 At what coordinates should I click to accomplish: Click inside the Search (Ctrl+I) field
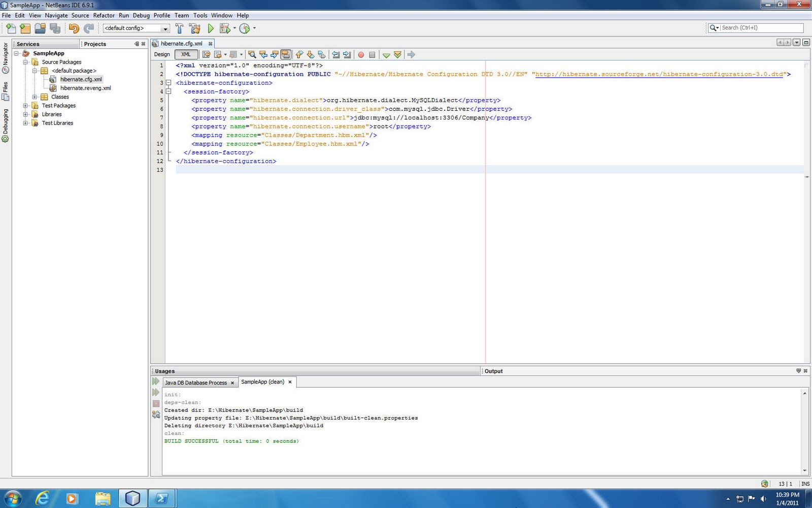coord(756,27)
